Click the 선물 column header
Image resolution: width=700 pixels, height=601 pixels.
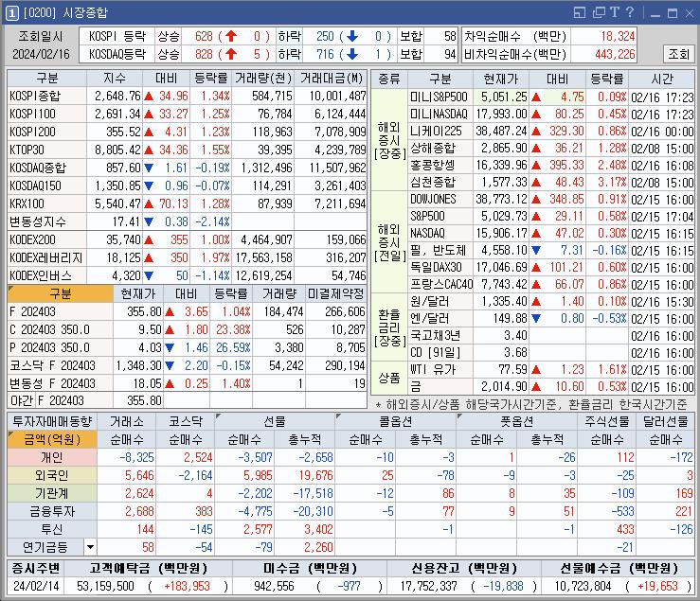[275, 421]
